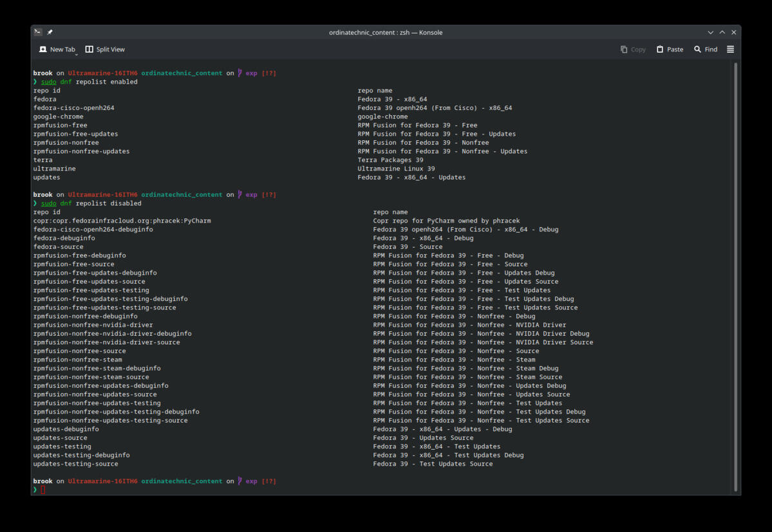Image resolution: width=772 pixels, height=532 pixels.
Task: Click the updates-debuginfo repo id
Action: pos(66,429)
